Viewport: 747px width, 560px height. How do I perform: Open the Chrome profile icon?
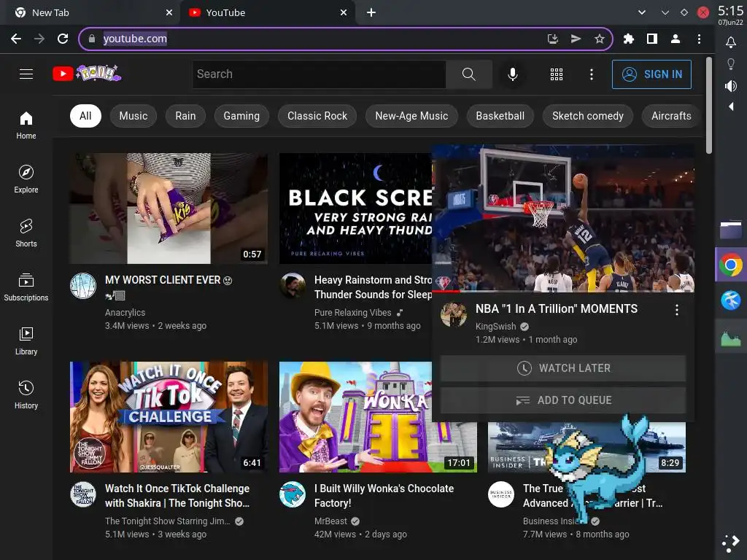pyautogui.click(x=675, y=39)
